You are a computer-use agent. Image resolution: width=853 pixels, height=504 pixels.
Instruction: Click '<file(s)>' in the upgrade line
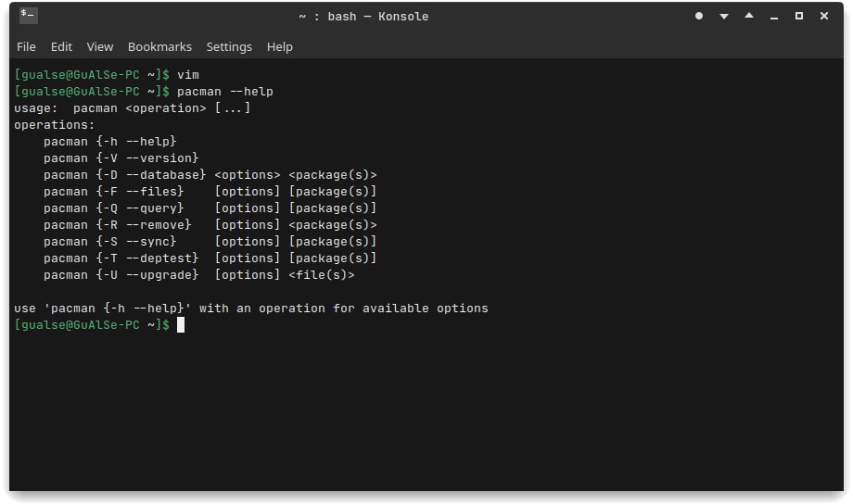click(x=322, y=274)
